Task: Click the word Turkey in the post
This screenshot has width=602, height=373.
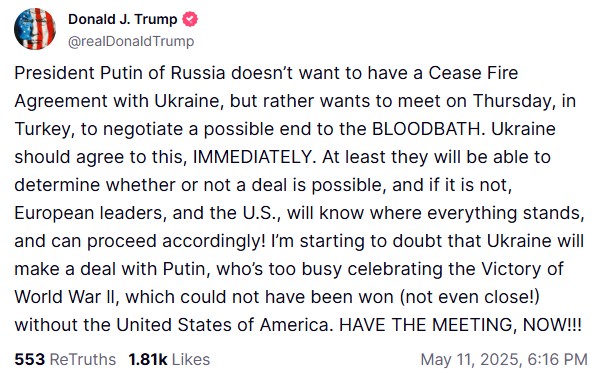Action: 42,130
